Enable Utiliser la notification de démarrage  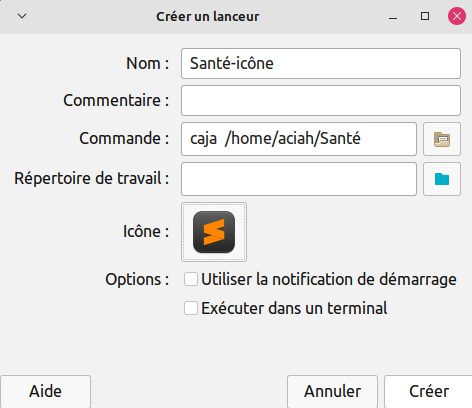pyautogui.click(x=191, y=279)
